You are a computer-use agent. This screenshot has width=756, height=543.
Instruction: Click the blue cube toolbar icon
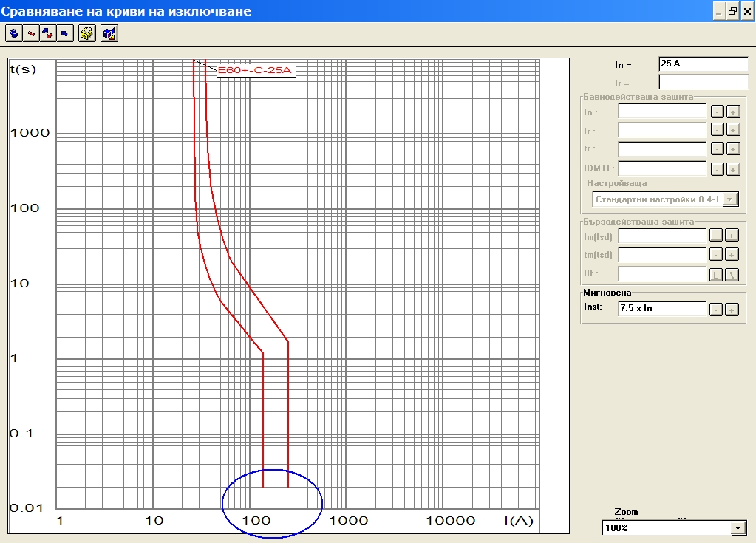(x=109, y=33)
